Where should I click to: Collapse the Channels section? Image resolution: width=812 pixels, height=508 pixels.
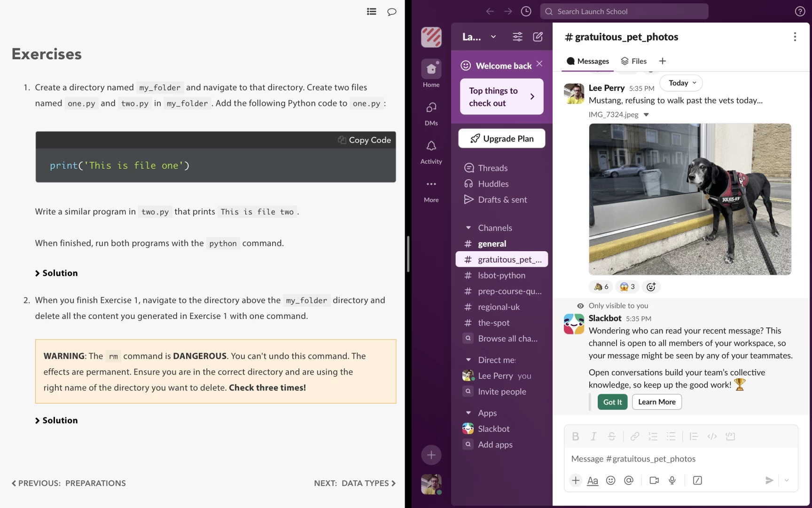click(x=468, y=228)
